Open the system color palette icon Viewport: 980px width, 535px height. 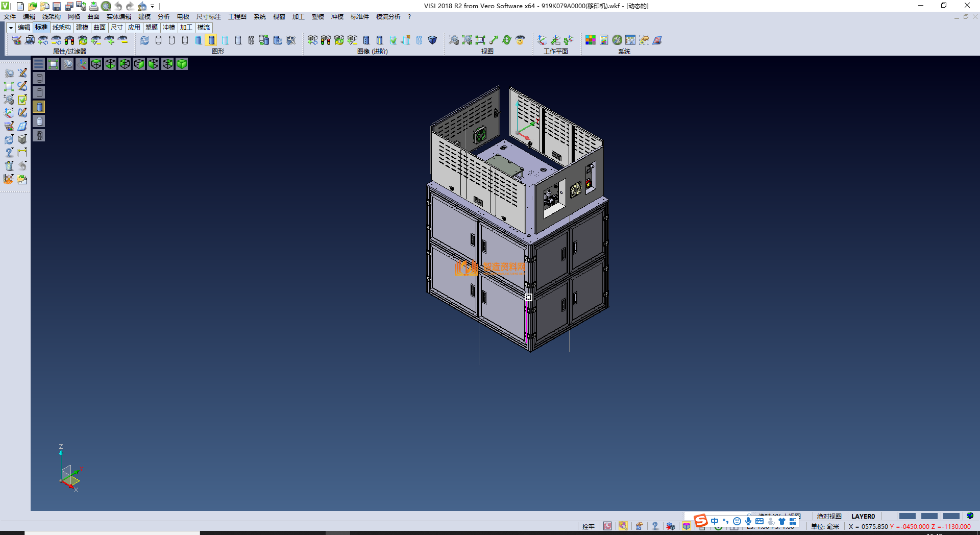591,40
